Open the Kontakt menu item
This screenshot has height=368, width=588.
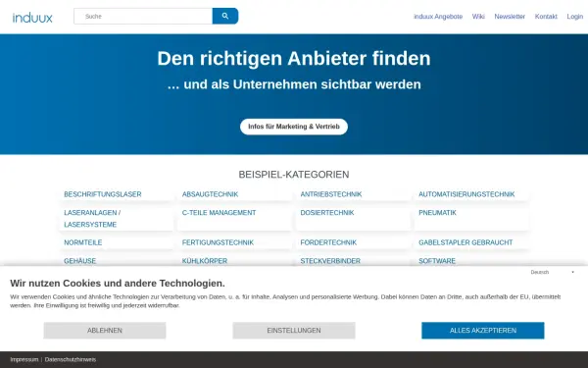click(x=546, y=17)
